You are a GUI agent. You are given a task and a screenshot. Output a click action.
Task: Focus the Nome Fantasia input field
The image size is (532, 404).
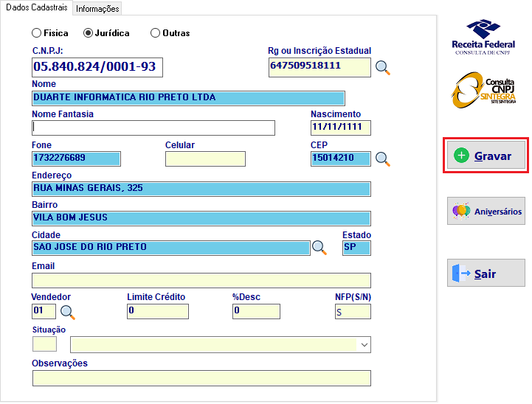pos(153,128)
